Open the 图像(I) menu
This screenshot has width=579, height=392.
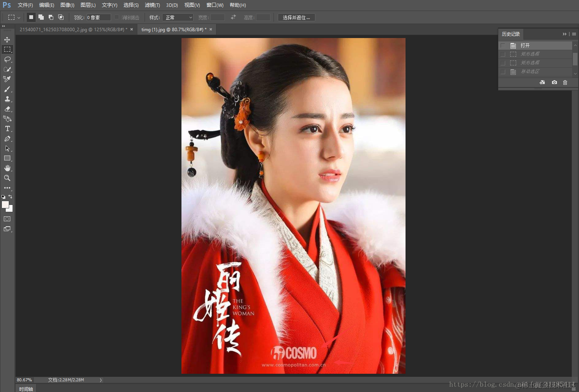tap(67, 5)
